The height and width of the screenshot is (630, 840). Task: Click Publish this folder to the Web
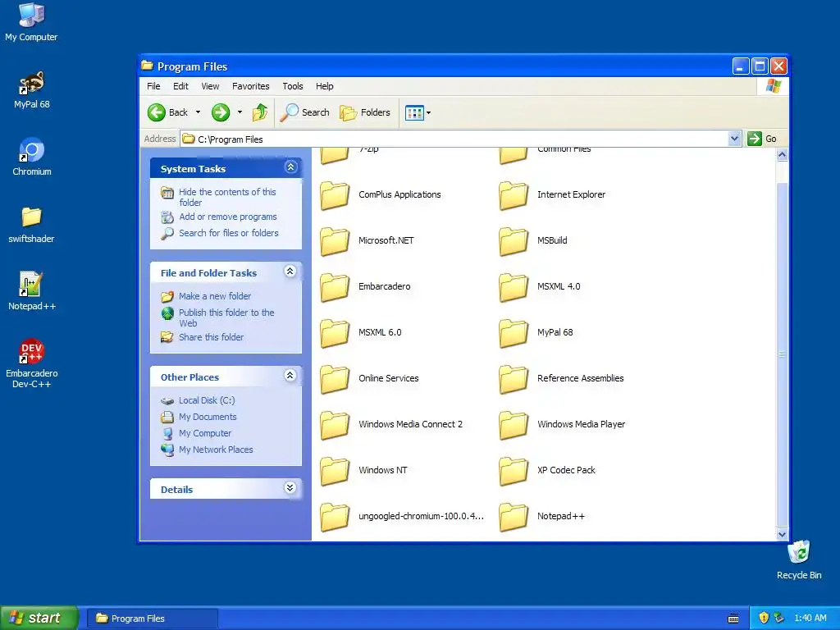226,317
